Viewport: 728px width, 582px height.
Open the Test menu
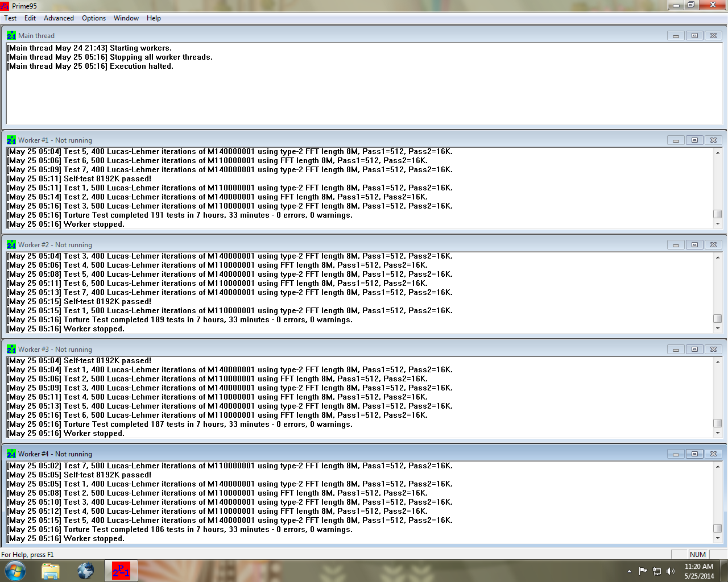click(x=10, y=18)
